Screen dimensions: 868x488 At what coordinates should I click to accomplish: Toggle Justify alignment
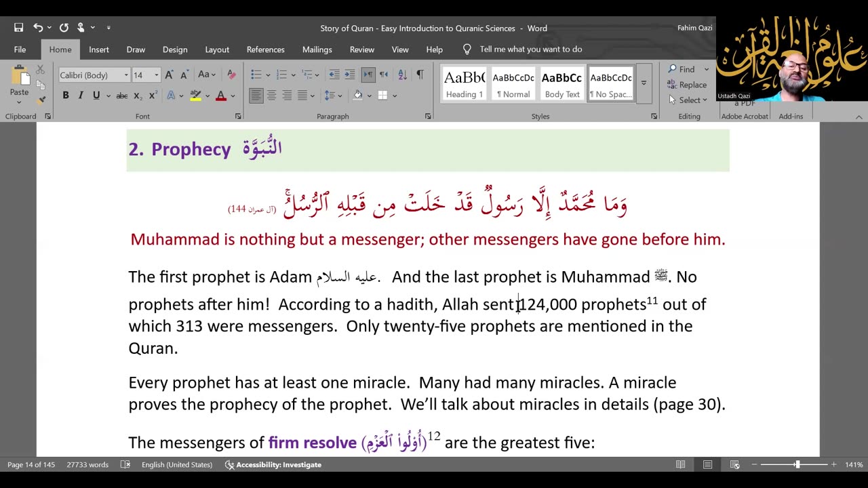(302, 96)
